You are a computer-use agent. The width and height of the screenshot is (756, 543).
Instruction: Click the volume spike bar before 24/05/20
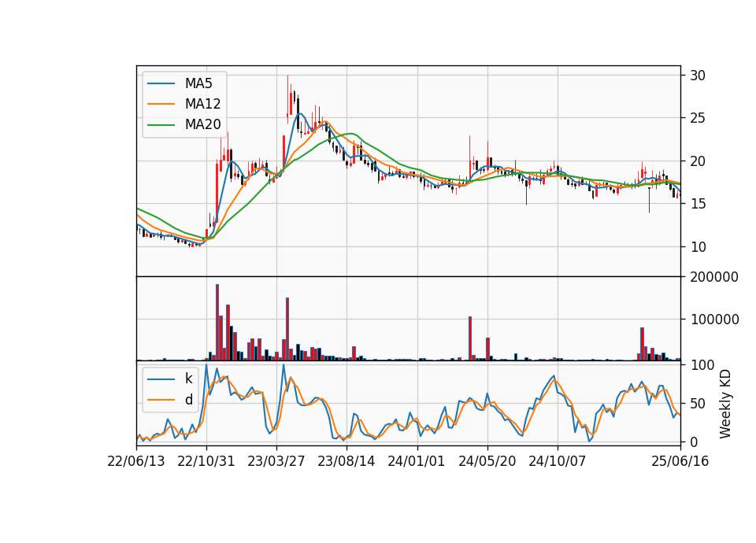pos(470,338)
